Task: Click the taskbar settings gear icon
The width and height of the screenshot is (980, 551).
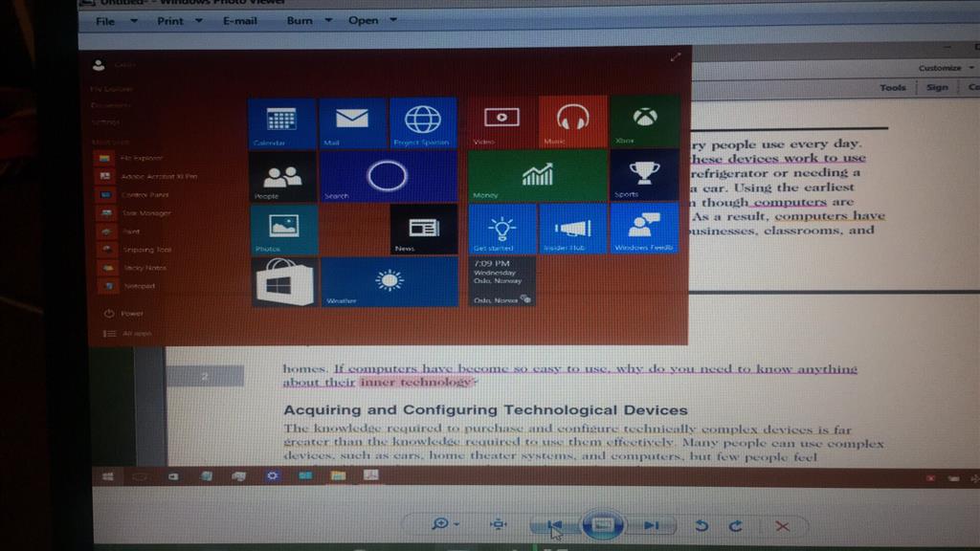Action: 272,476
